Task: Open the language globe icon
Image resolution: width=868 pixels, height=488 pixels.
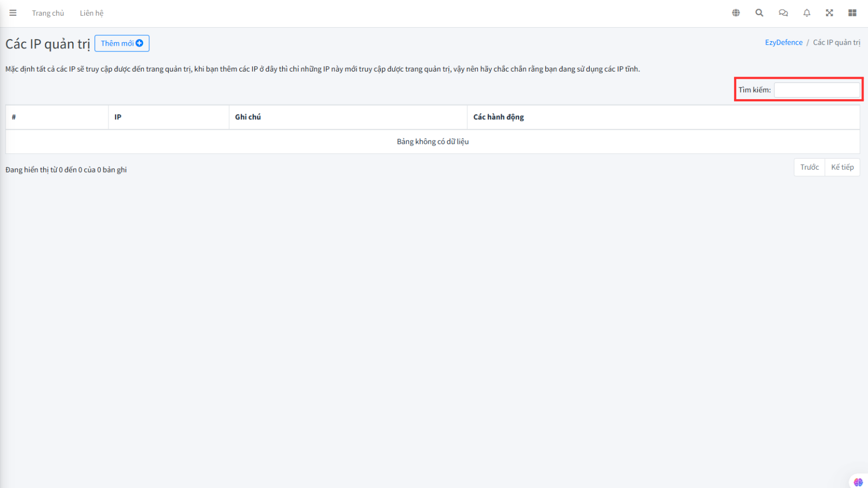Action: pyautogui.click(x=736, y=13)
